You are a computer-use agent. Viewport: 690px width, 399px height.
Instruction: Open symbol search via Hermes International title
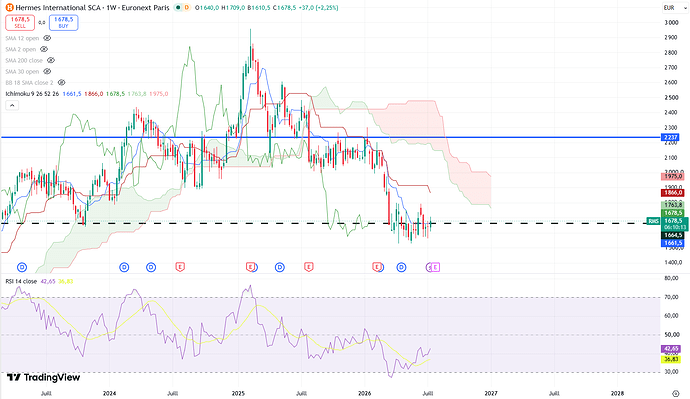point(92,7)
